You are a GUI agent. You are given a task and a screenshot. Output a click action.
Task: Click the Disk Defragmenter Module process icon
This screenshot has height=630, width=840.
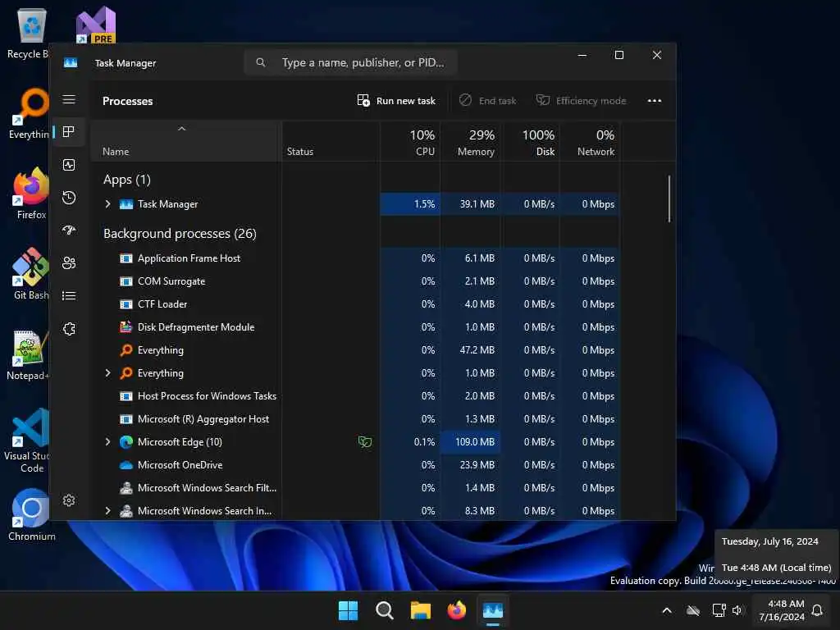tap(126, 326)
